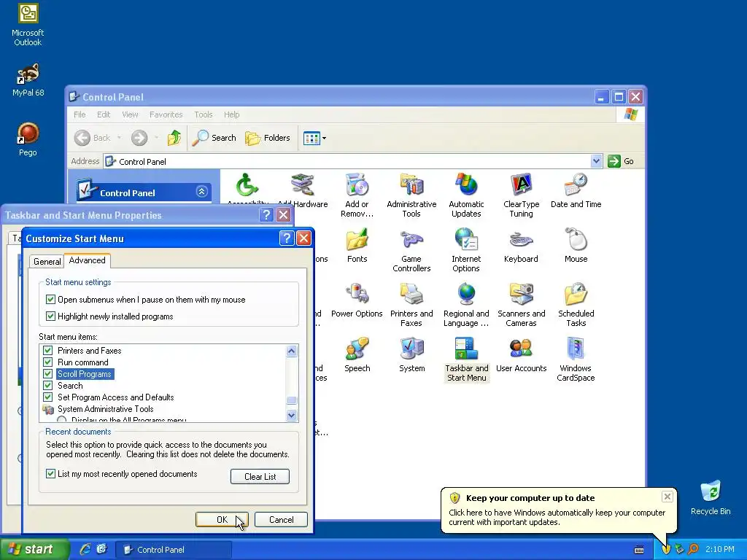Open the Edit menu
Screen dimensions: 747x560
104,114
